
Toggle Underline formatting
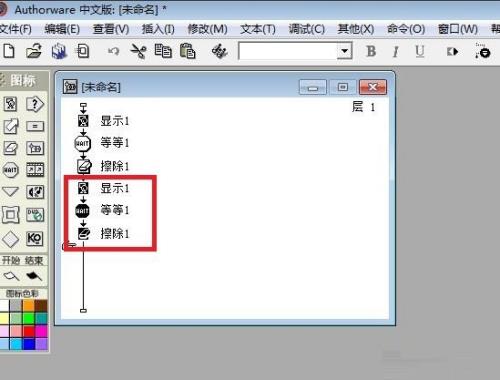coord(419,51)
